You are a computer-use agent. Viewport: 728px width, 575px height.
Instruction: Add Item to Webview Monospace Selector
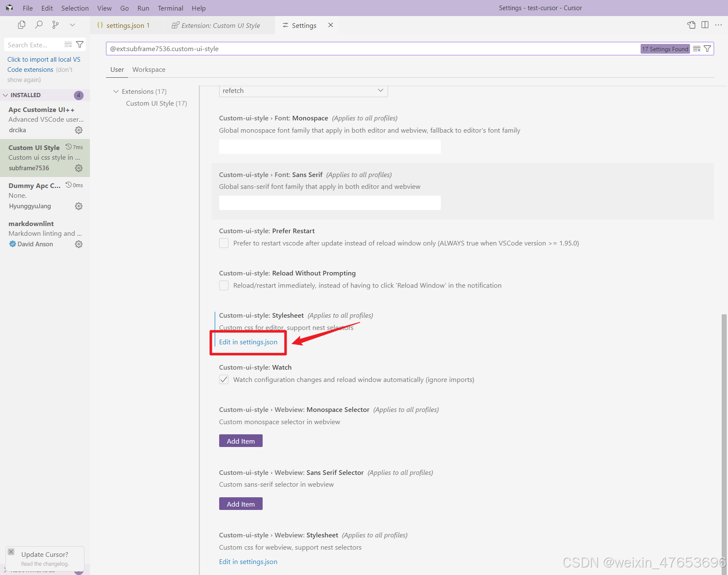click(241, 441)
